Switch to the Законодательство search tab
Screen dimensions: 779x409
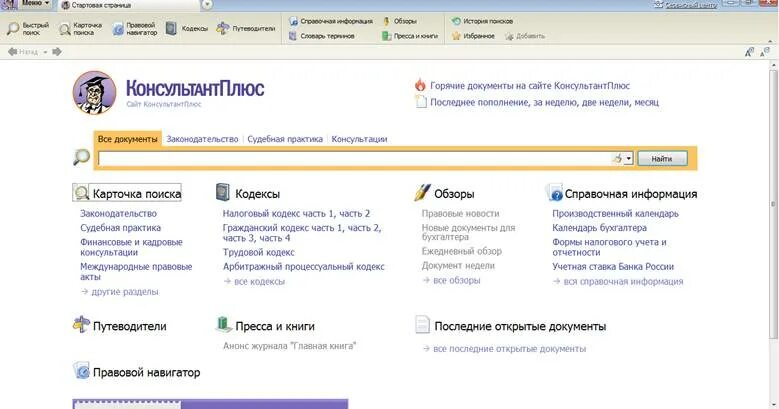click(202, 139)
